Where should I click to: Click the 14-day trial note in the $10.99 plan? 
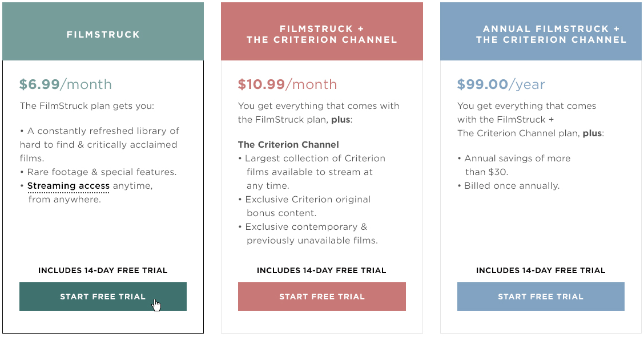[x=321, y=270]
